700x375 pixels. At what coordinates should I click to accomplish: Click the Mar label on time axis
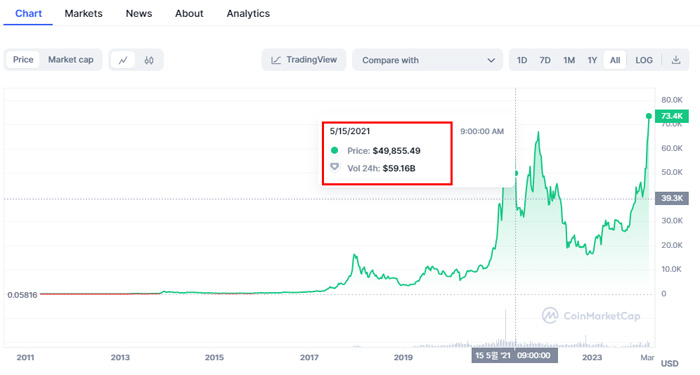[x=647, y=357]
